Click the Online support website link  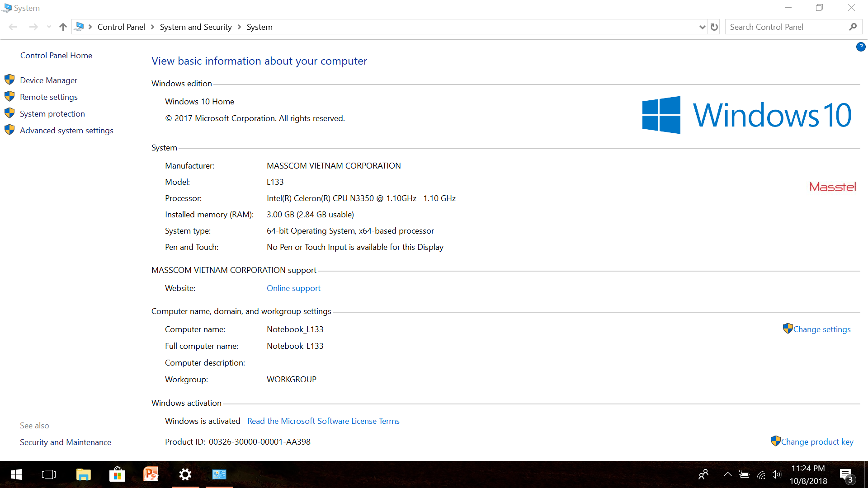[293, 288]
